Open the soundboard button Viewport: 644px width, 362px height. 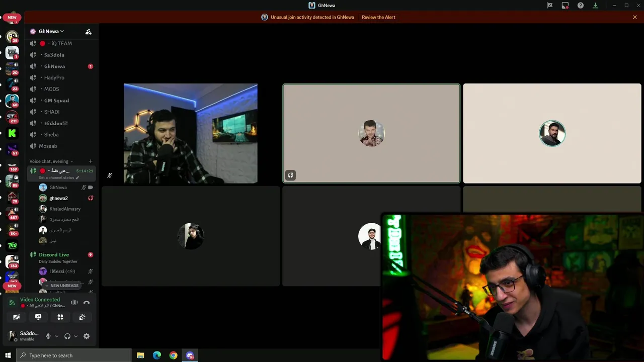(x=82, y=317)
